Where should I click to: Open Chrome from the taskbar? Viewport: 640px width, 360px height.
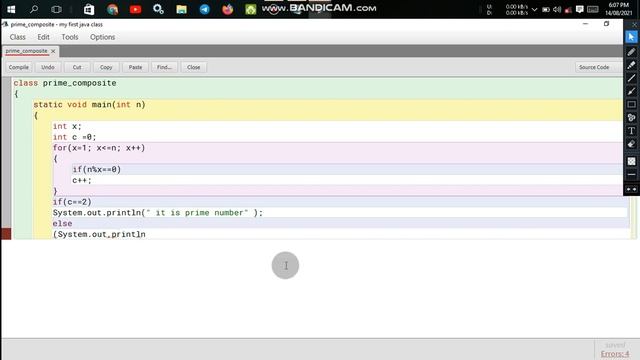(x=112, y=9)
